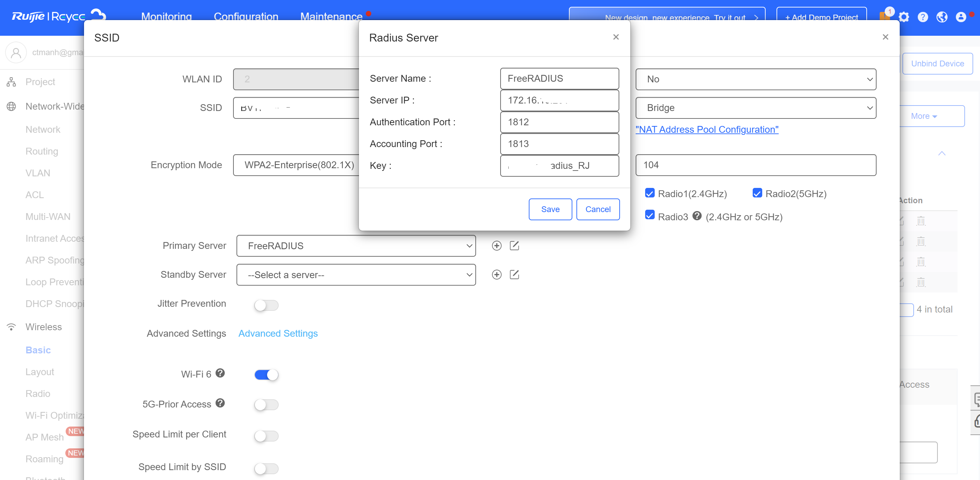Open the 5G-Prior Access help icon

pyautogui.click(x=220, y=403)
